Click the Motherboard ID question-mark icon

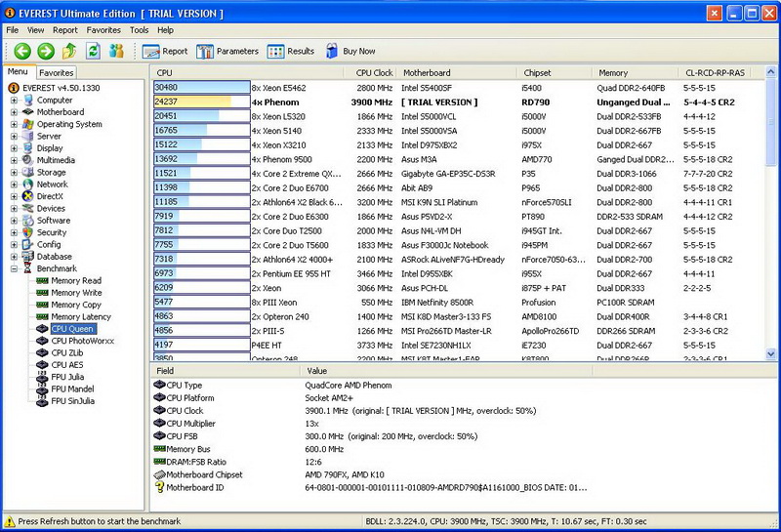tap(159, 487)
